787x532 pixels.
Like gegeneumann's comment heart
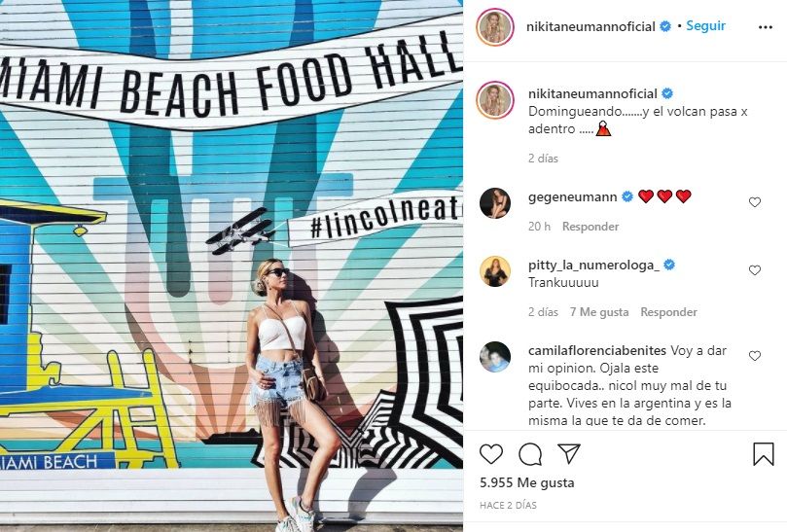pos(755,202)
